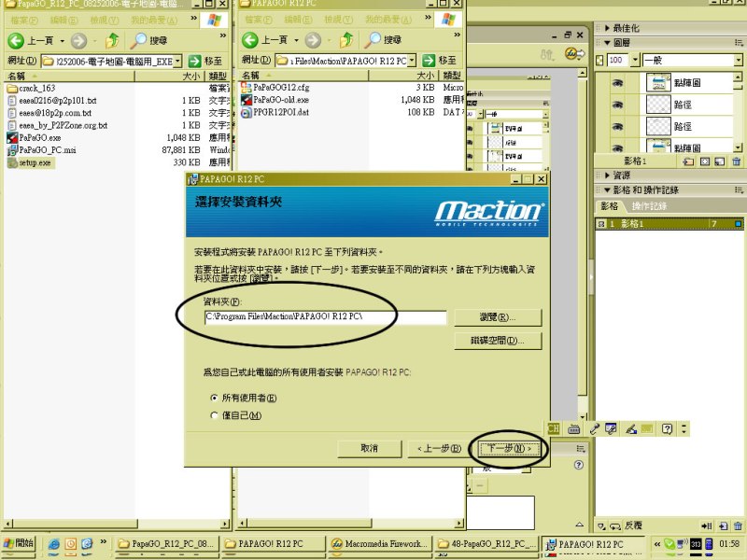Select the crack_163 folder
This screenshot has width=747, height=560.
(32, 88)
